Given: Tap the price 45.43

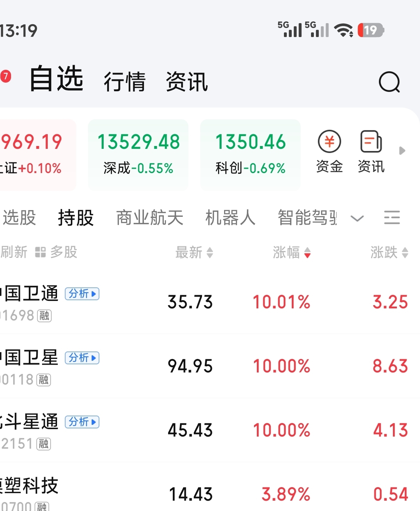Looking at the screenshot, I should 190,430.
